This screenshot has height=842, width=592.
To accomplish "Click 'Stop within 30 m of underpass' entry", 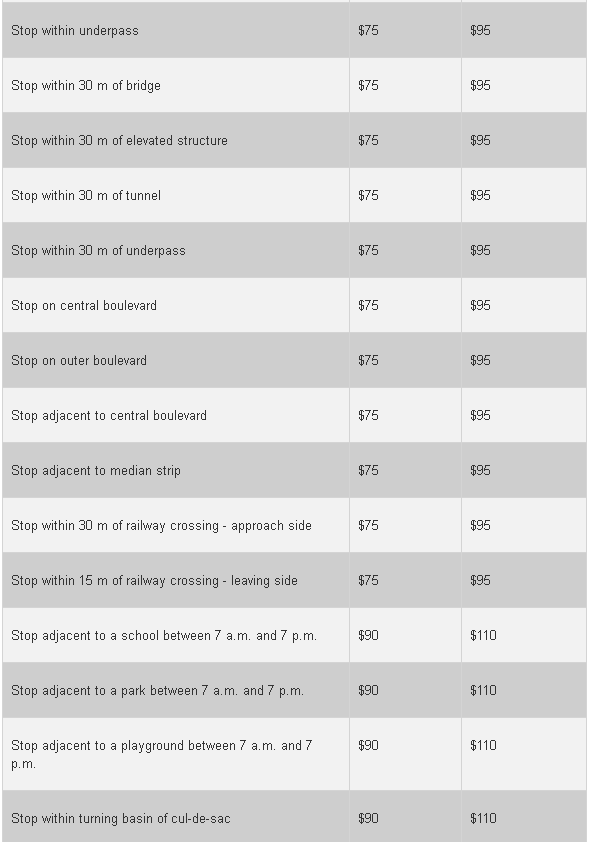I will 98,251.
